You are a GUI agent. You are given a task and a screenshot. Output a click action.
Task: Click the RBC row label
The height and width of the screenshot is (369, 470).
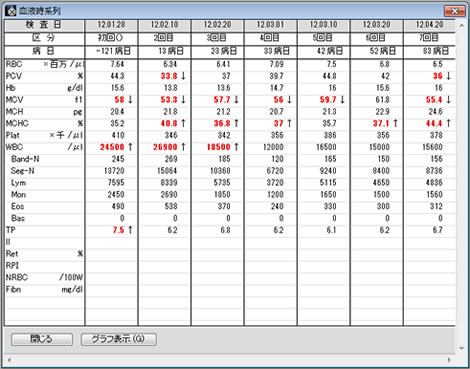(x=14, y=64)
